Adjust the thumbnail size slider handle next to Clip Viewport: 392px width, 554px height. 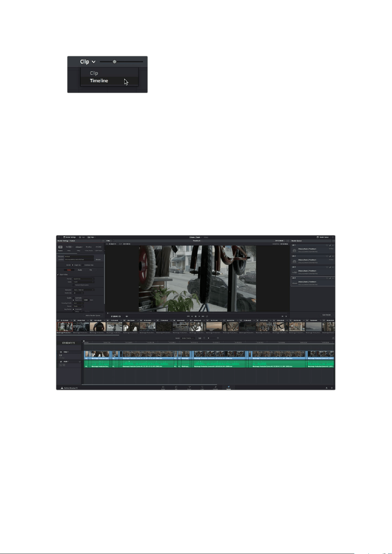click(114, 61)
